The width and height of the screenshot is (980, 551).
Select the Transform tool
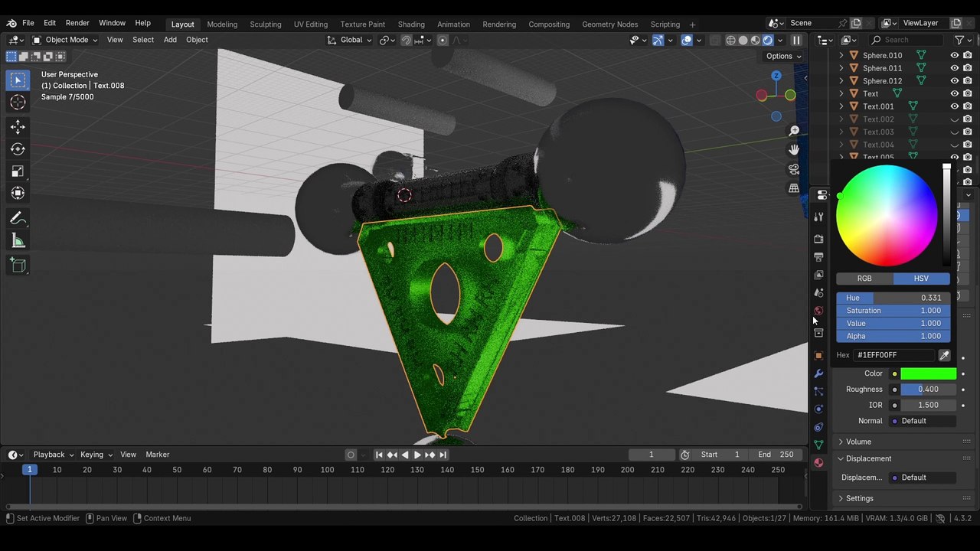point(18,194)
